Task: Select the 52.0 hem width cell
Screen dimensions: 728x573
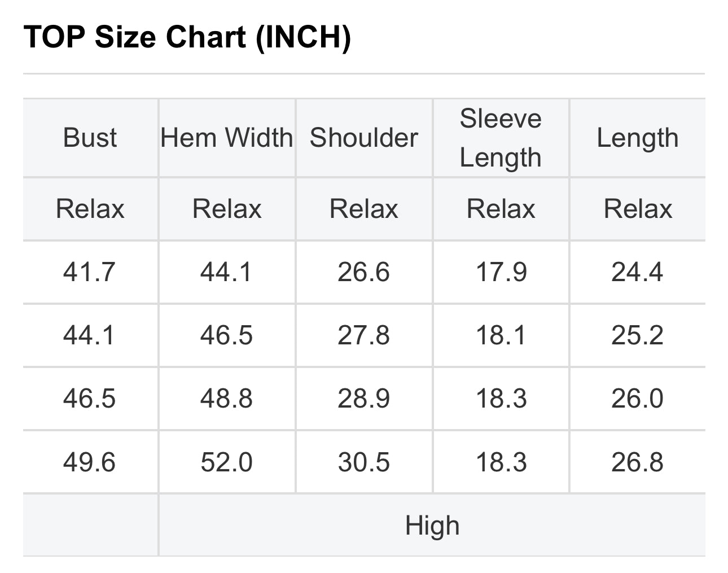Action: [x=226, y=462]
